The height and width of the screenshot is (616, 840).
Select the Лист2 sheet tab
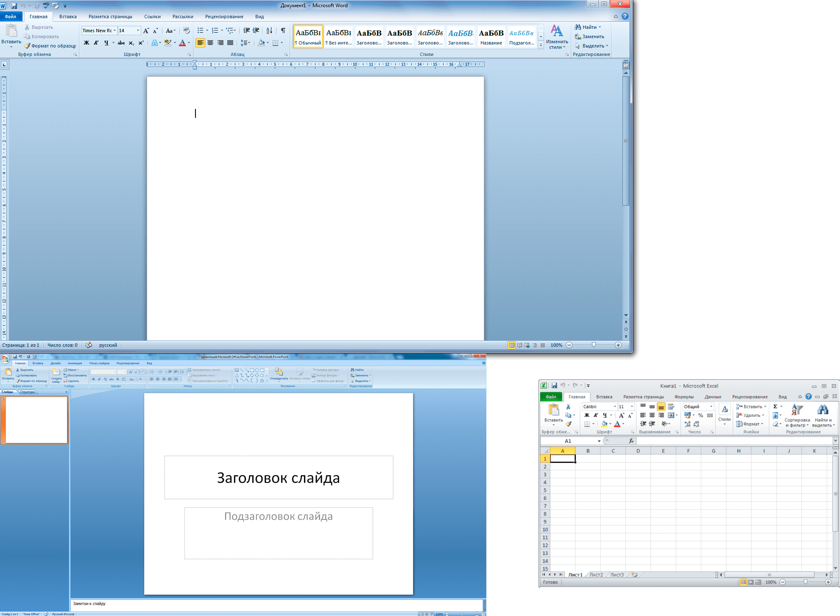tap(596, 575)
